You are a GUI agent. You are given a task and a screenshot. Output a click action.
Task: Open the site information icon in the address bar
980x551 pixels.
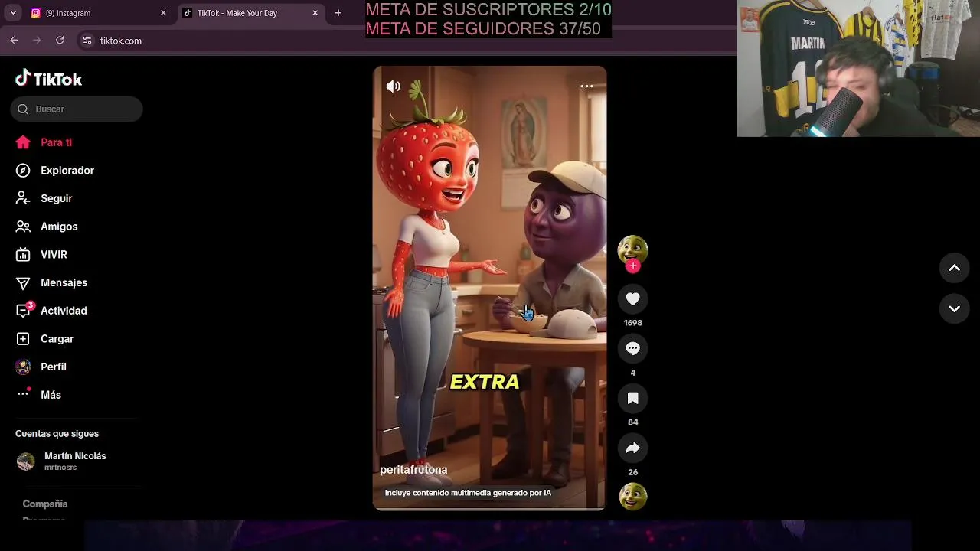coord(87,41)
